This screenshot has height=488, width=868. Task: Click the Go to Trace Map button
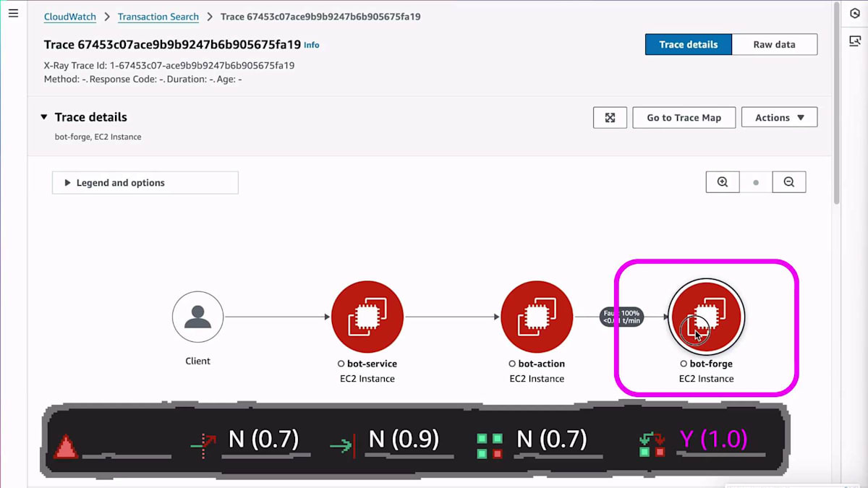click(684, 118)
